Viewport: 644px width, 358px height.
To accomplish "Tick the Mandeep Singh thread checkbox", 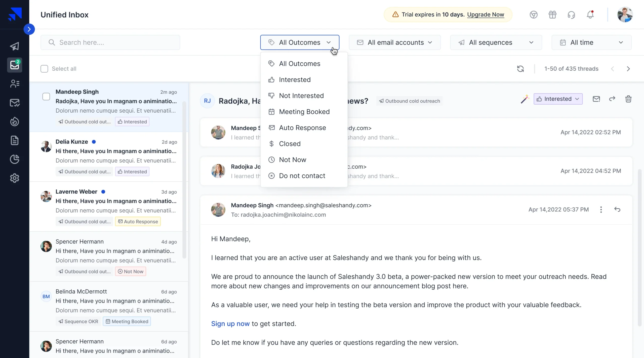I will pyautogui.click(x=46, y=97).
